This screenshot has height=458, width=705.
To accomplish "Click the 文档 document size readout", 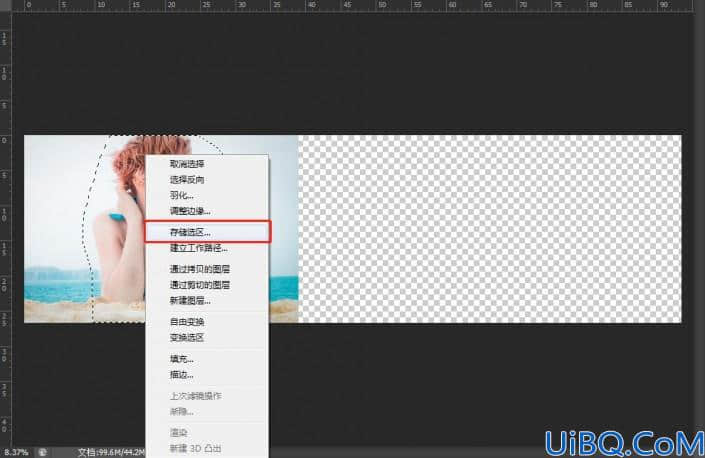I will tap(111, 452).
